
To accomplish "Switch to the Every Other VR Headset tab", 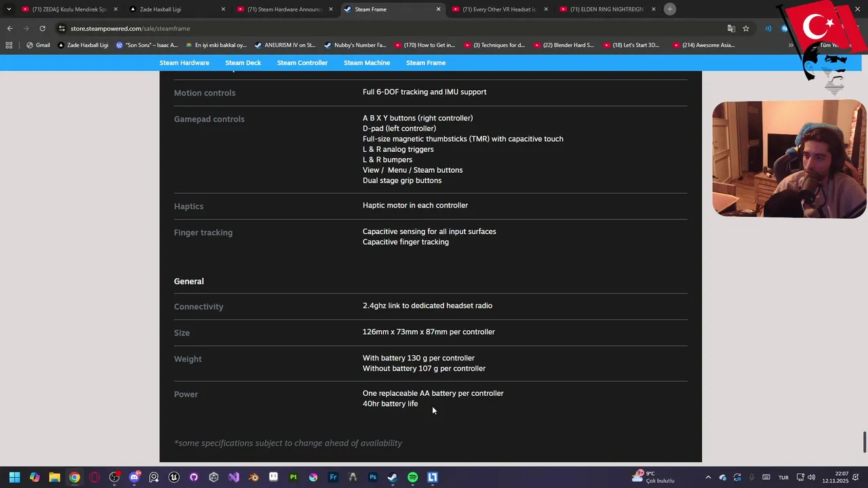I will click(499, 9).
